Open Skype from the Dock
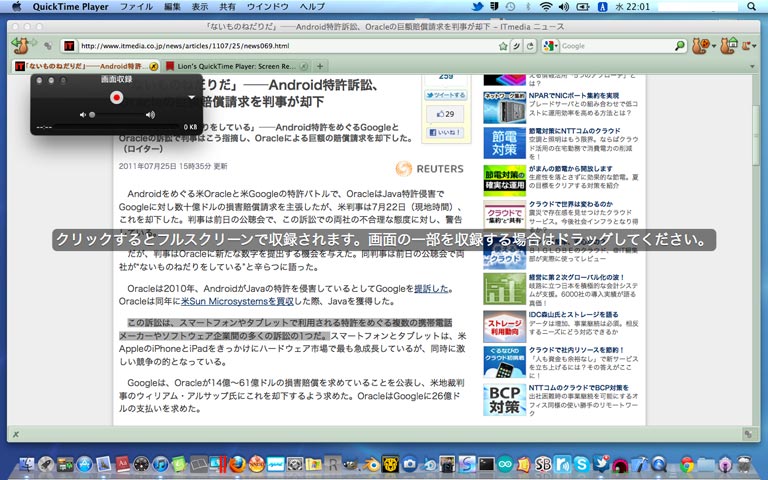 tap(582, 464)
